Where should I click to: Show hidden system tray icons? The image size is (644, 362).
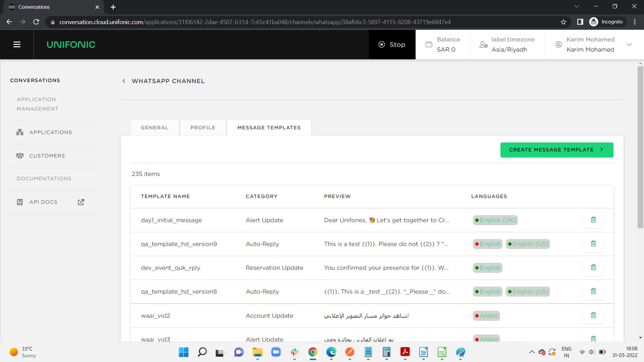(x=532, y=352)
